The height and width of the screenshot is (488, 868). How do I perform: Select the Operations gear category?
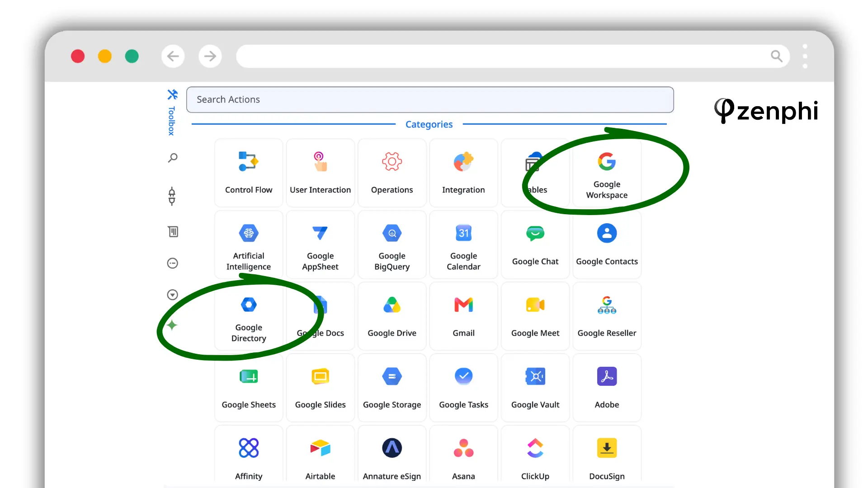coord(392,173)
